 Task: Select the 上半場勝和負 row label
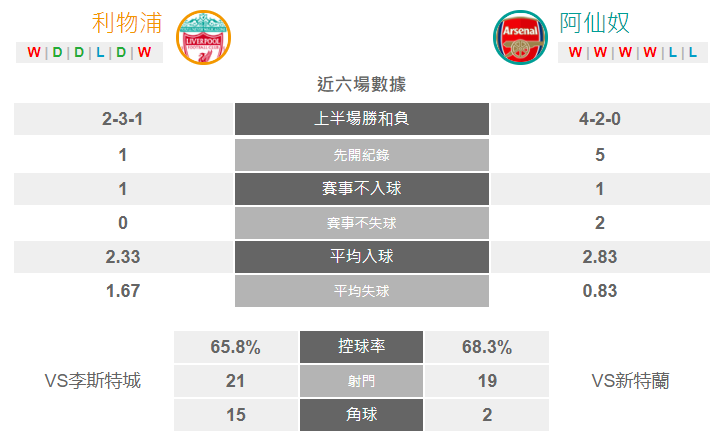tap(362, 119)
